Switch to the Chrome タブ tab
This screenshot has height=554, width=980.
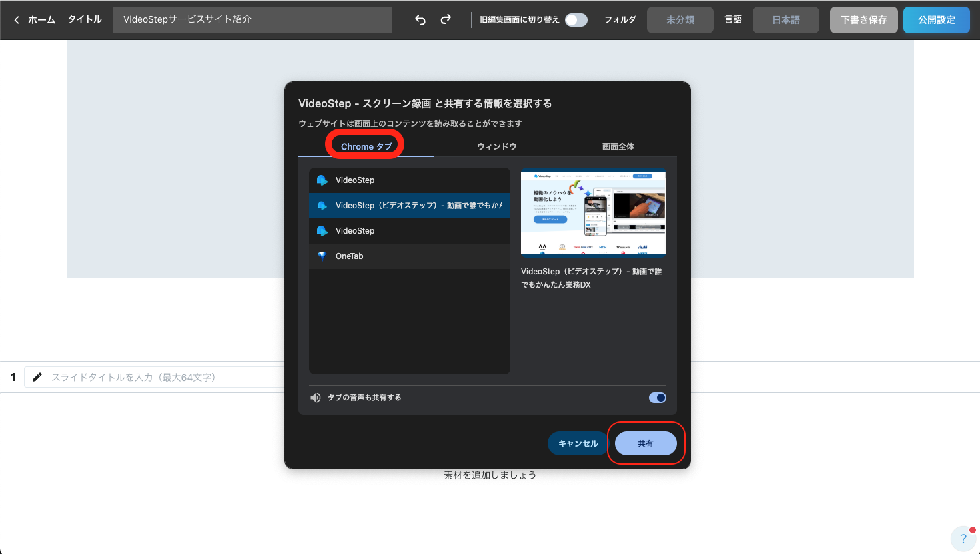[x=366, y=146]
